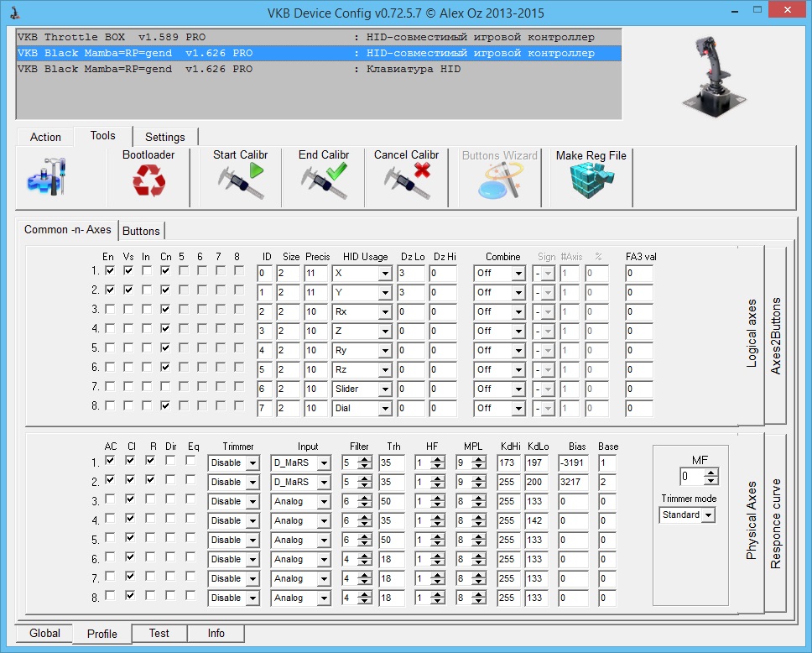
Task: Open HID Usage dropdown showing Dial
Action: click(x=385, y=409)
